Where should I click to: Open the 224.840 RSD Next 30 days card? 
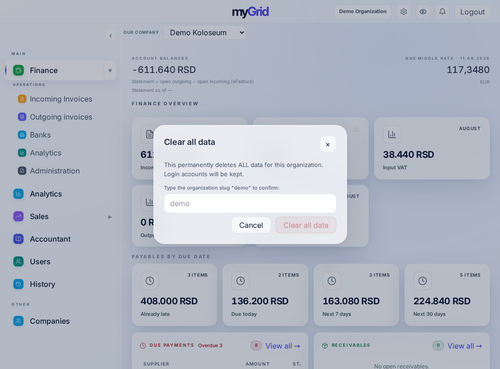coord(447,295)
